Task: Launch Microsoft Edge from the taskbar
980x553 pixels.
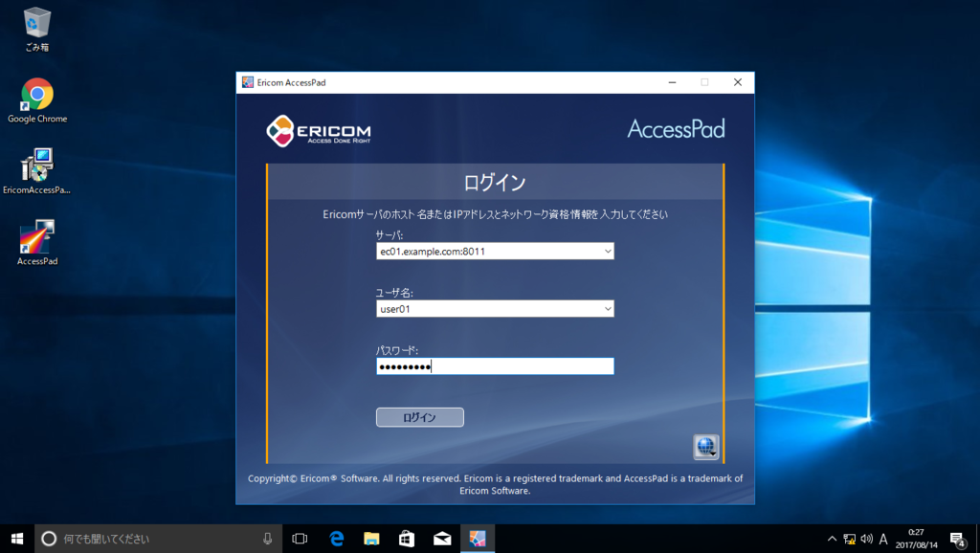Action: point(336,539)
